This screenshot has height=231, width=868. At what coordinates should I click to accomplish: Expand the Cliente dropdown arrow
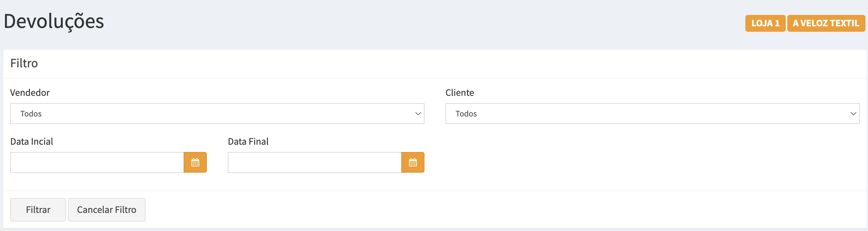853,114
